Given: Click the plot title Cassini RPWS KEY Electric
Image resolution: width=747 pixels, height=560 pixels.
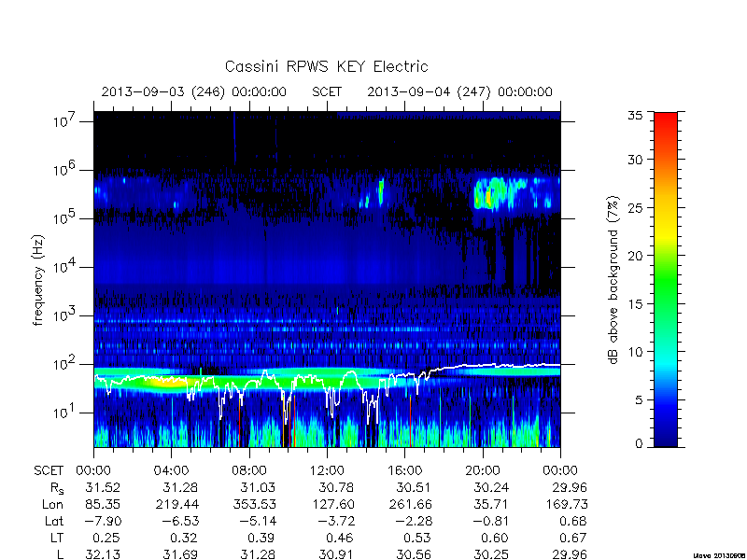Looking at the screenshot, I should pyautogui.click(x=326, y=66).
